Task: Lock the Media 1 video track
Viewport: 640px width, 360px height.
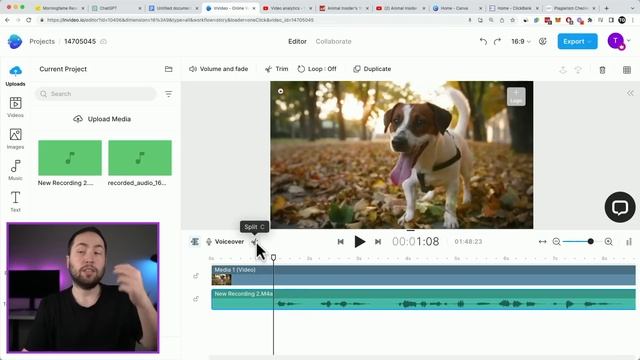Action: (196, 276)
